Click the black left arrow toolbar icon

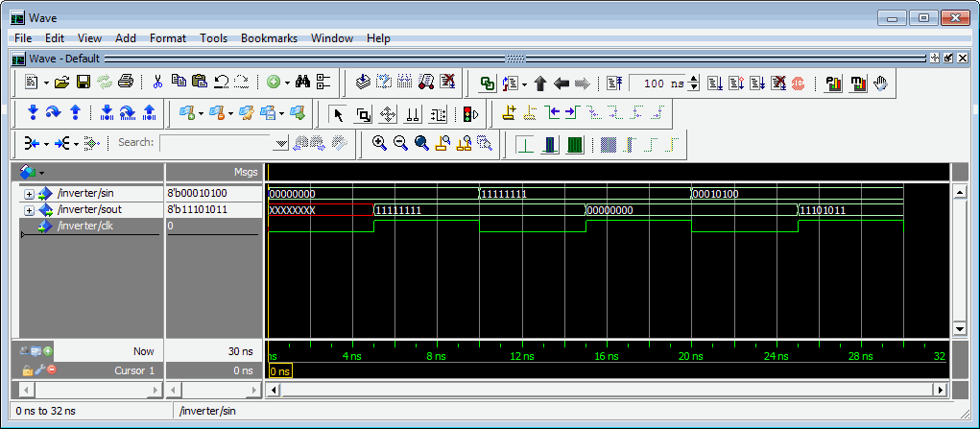point(562,83)
